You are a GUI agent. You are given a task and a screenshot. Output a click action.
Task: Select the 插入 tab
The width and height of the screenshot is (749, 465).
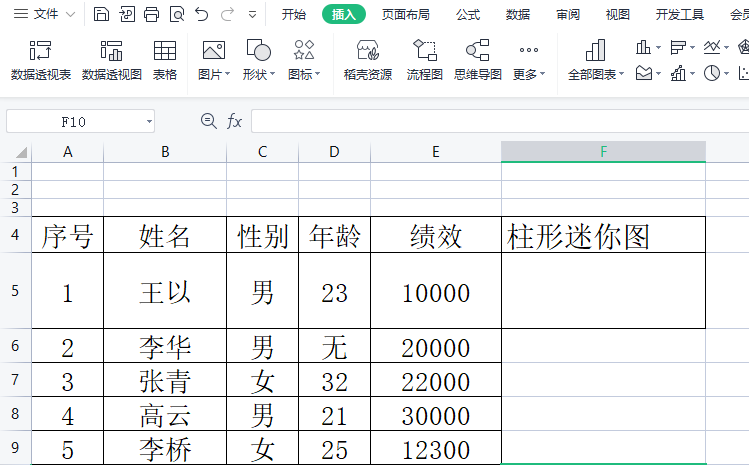[x=343, y=15]
